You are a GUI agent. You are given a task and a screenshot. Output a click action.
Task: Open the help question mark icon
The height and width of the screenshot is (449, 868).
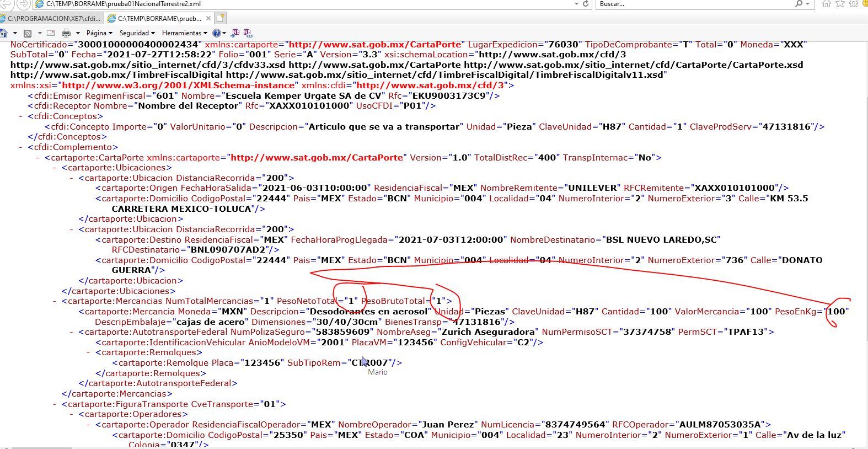coord(217,33)
